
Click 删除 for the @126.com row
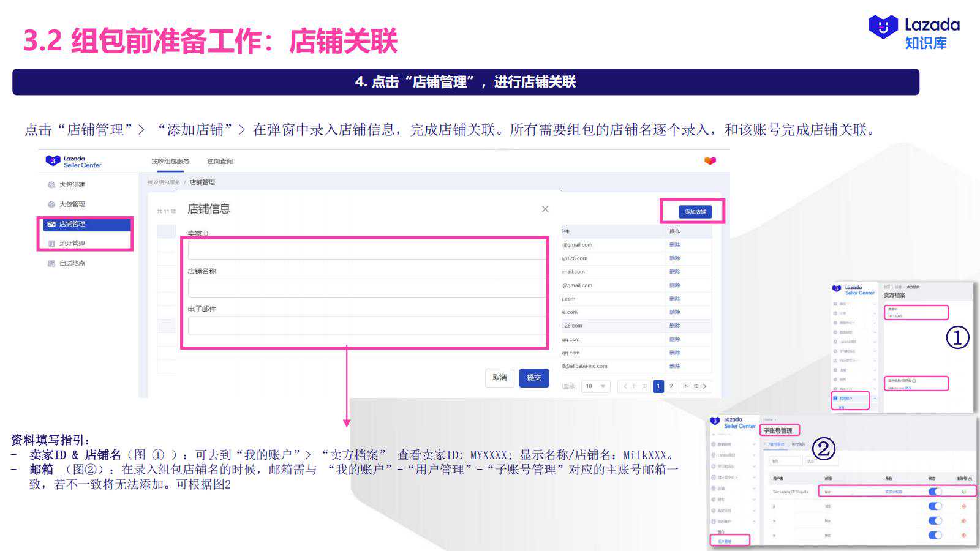pos(675,258)
